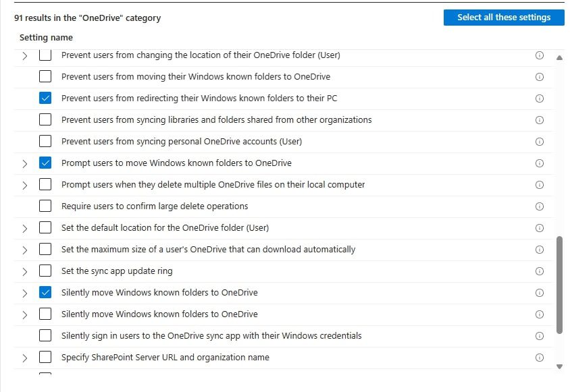
Task: Uncheck 'Prevent users from redirecting their Windows known folders to their PC'
Action: pos(45,98)
